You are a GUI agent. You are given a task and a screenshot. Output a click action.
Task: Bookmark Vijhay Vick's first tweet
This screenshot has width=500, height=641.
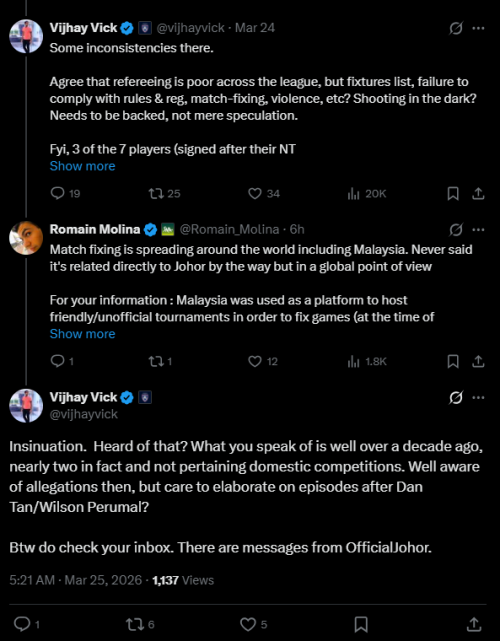point(453,193)
